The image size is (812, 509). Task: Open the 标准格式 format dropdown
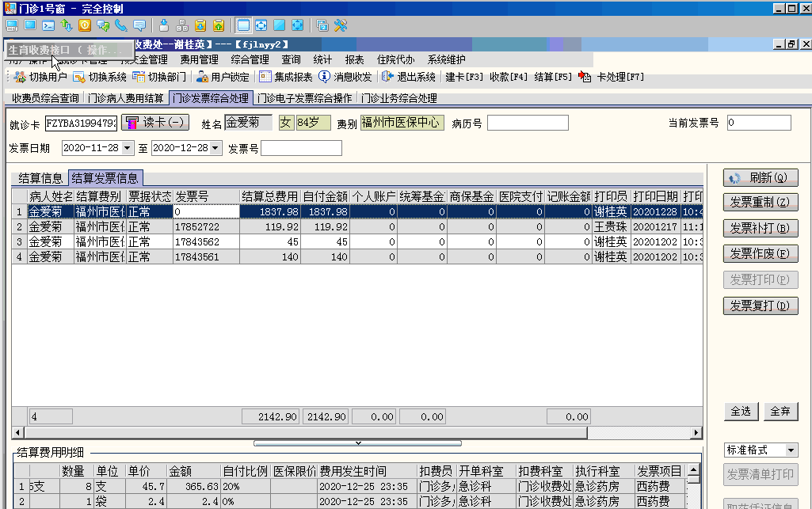coord(791,450)
